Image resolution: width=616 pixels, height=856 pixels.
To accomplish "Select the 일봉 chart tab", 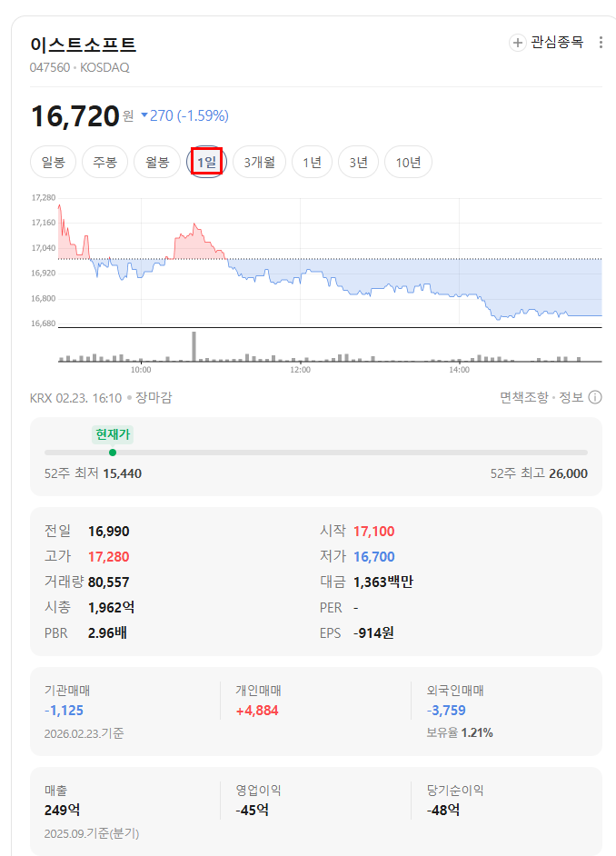I will [53, 162].
